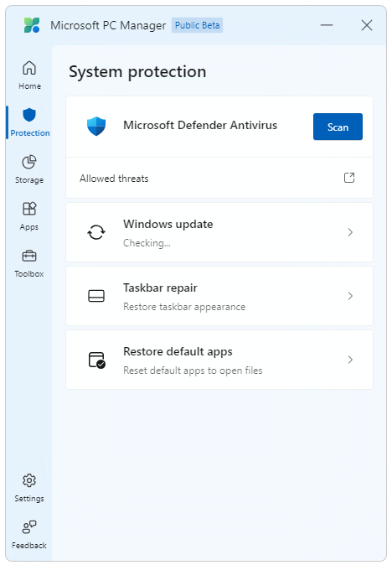Open the Home sidebar icon
Image resolution: width=392 pixels, height=565 pixels.
pos(29,68)
